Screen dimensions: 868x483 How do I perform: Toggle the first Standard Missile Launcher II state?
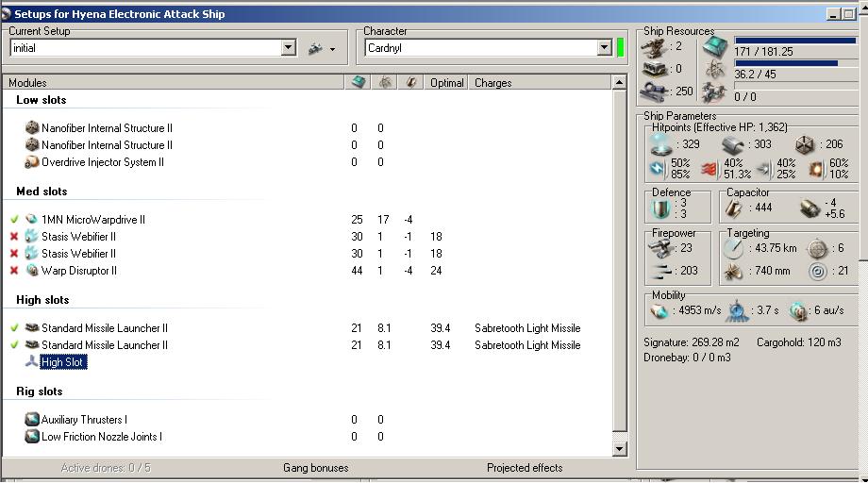click(x=14, y=328)
